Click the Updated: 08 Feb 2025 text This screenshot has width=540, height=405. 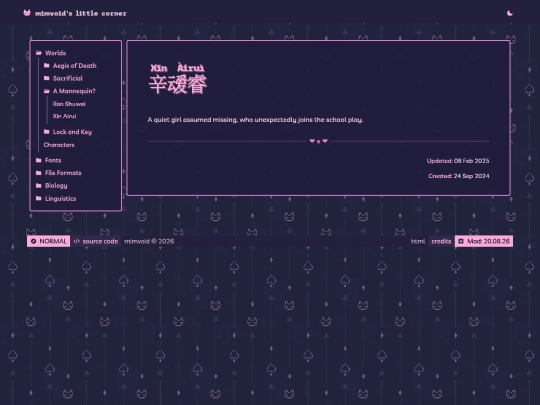click(458, 161)
